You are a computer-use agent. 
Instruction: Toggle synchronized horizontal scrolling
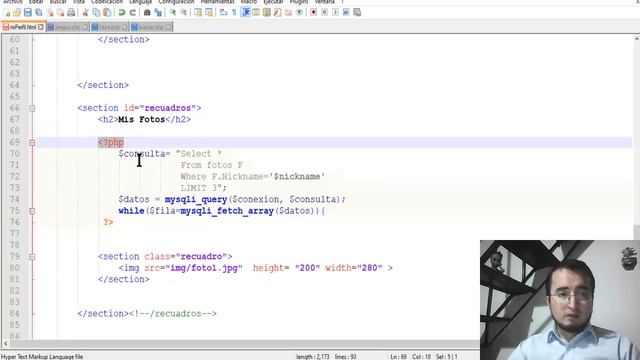tap(209, 12)
